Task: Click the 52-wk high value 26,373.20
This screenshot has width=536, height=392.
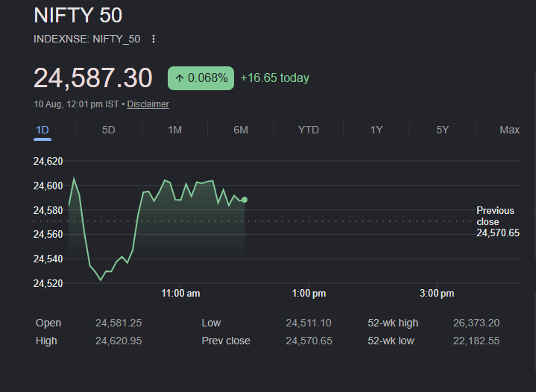Action: [476, 323]
